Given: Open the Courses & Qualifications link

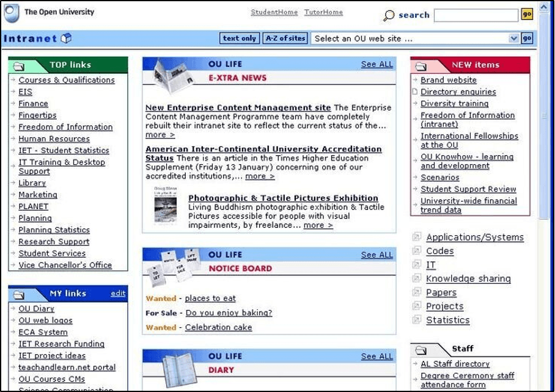Looking at the screenshot, I should tap(67, 80).
